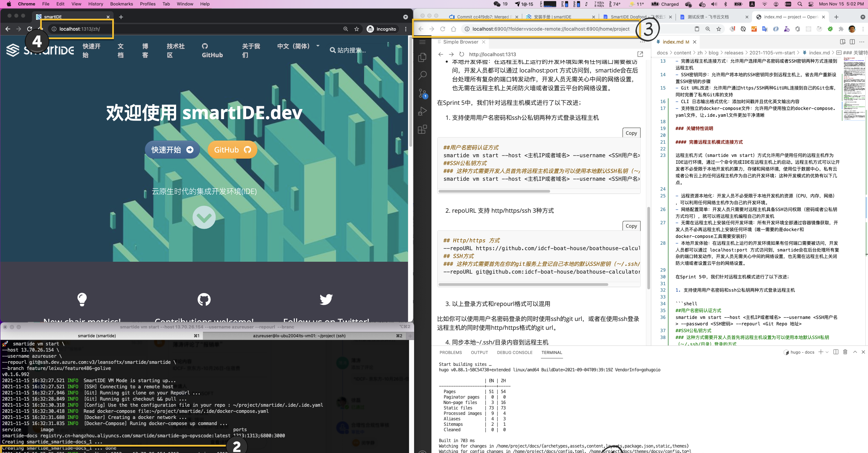Maximize terminal panel with up chevron

[x=855, y=352]
